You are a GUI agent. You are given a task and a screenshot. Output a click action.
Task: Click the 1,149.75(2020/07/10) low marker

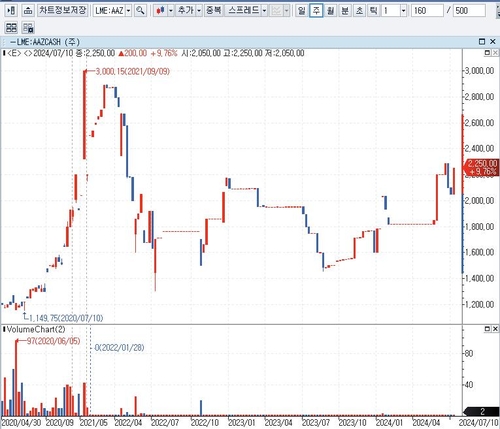[x=66, y=318]
